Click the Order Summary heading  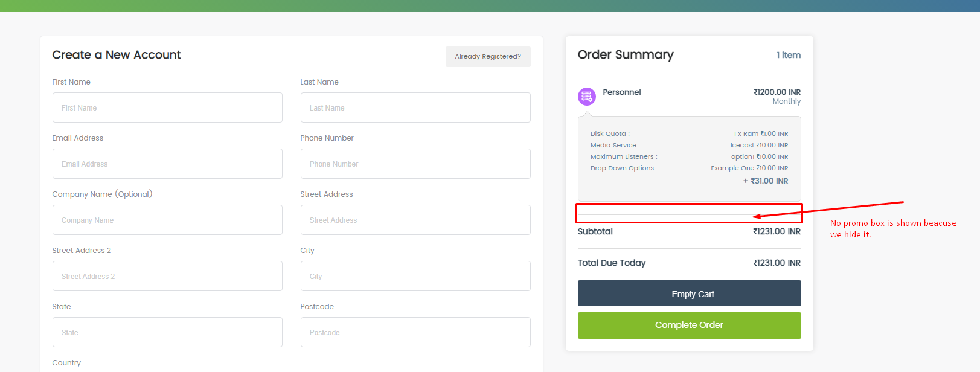pos(626,55)
